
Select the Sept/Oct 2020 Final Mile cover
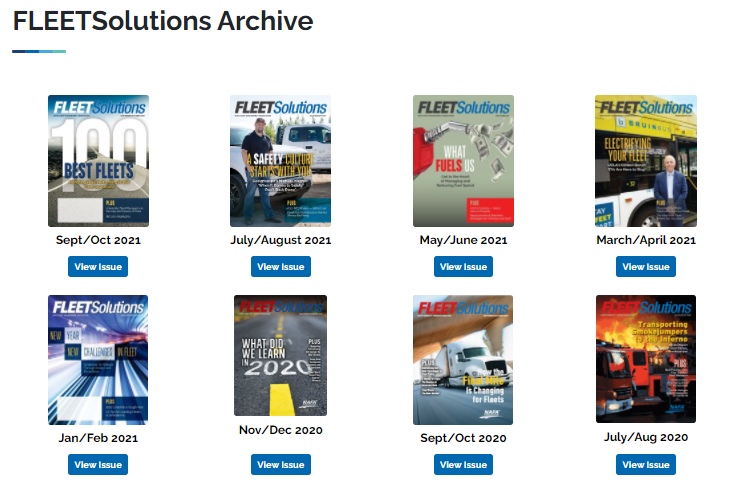click(463, 360)
